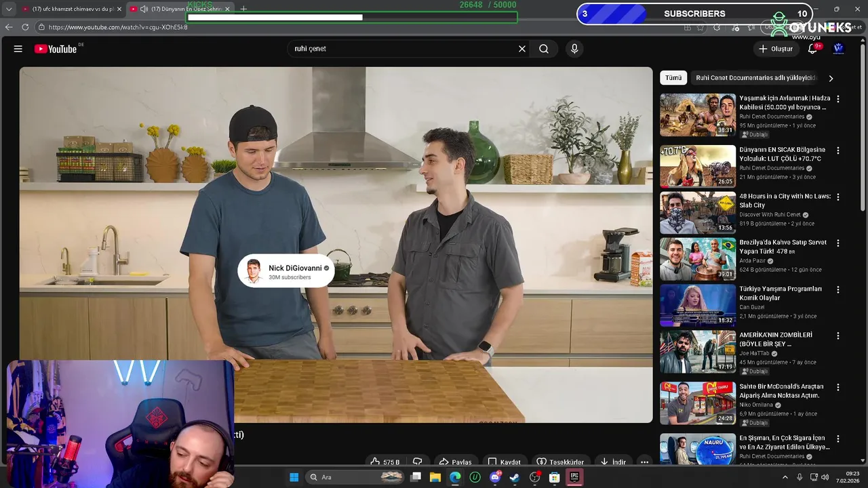868x488 pixels.
Task: Switch to 'ufc khamzat chimaev' tab
Action: [71, 9]
